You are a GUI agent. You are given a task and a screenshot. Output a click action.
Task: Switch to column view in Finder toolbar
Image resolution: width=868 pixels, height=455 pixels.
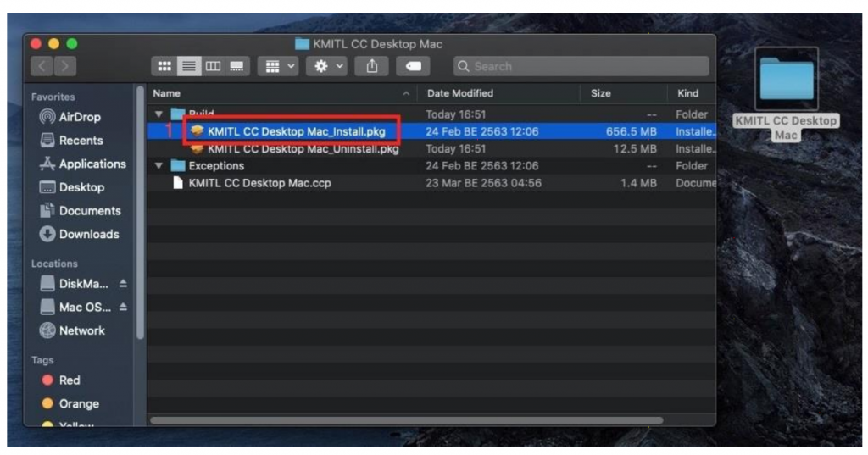click(213, 66)
